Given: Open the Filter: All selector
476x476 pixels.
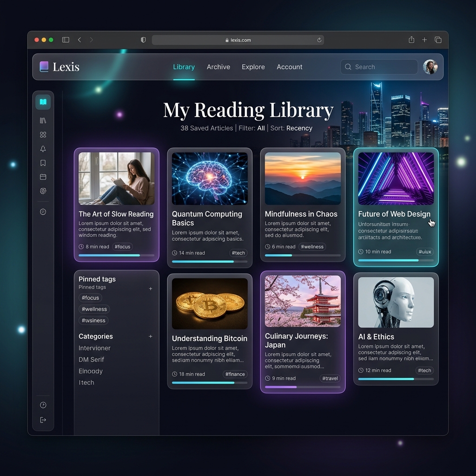Looking at the screenshot, I should click(x=251, y=128).
